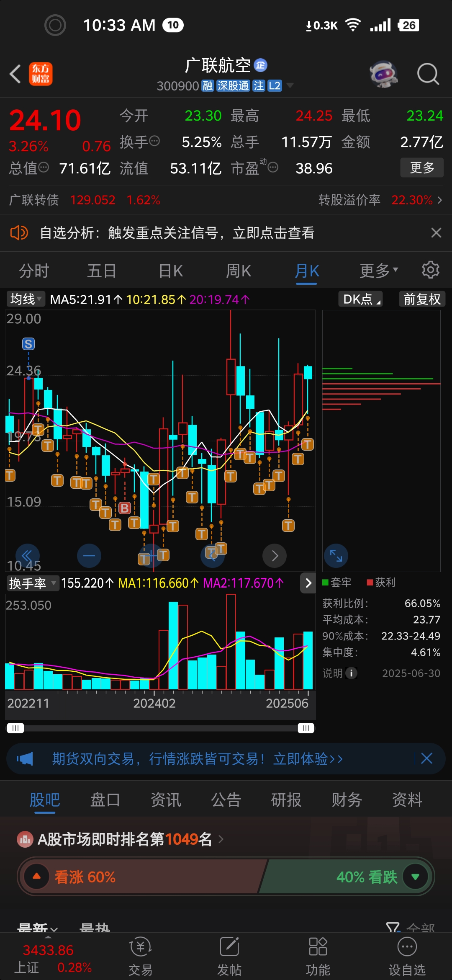Switch to 周K chart tab
Screen dimensions: 452x980
click(x=239, y=271)
